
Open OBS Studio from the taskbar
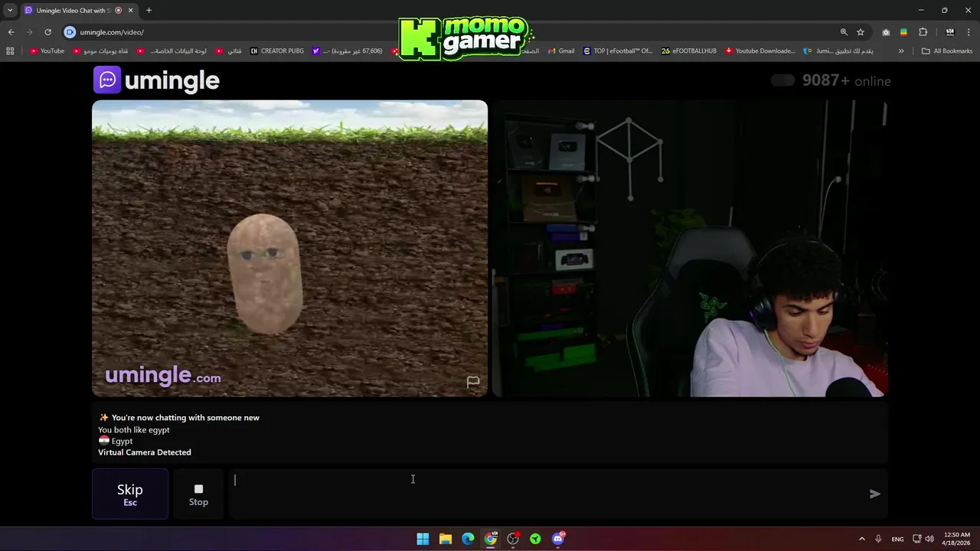pos(513,539)
